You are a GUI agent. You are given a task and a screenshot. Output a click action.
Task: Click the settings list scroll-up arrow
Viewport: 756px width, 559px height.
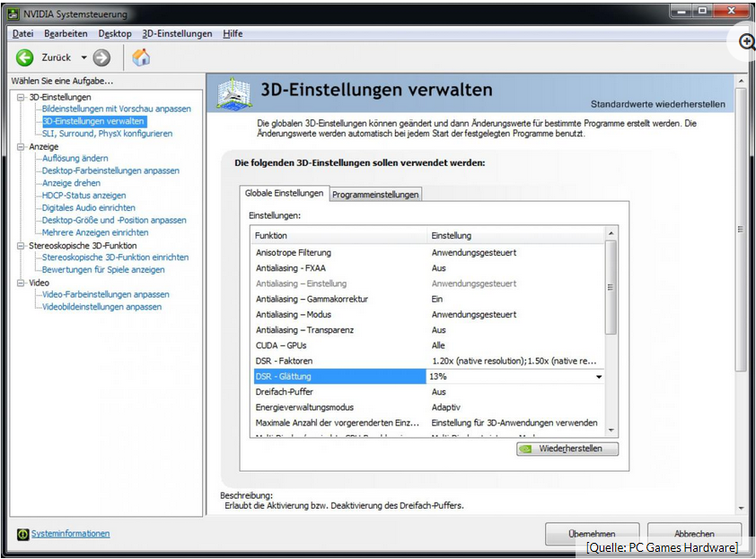[611, 233]
